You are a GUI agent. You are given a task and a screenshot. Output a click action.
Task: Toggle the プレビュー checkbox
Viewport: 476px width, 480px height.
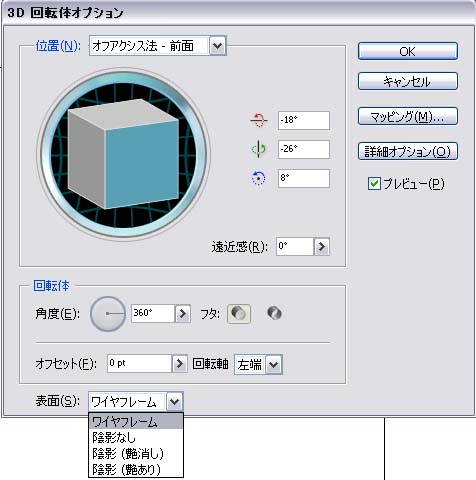pos(374,184)
